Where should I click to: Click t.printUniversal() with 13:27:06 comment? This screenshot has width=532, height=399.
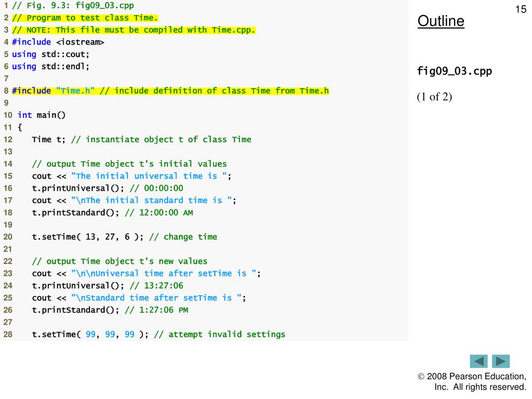[x=108, y=286]
